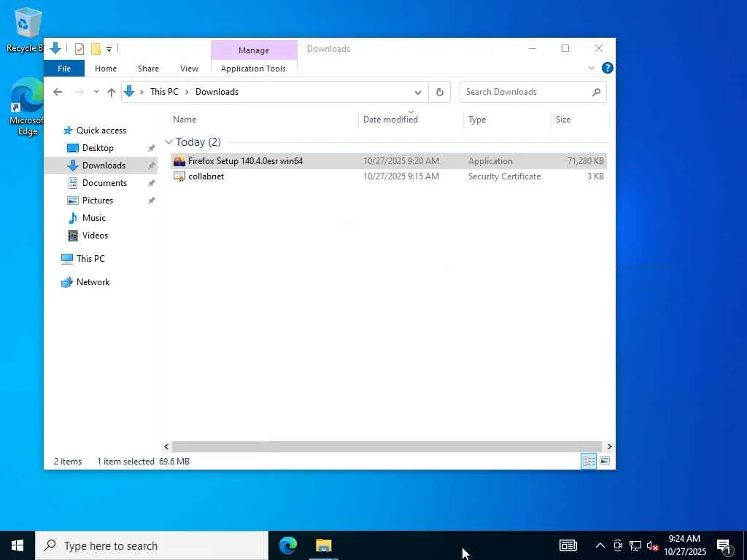
Task: Click the taskbar clock and date
Action: click(x=685, y=545)
